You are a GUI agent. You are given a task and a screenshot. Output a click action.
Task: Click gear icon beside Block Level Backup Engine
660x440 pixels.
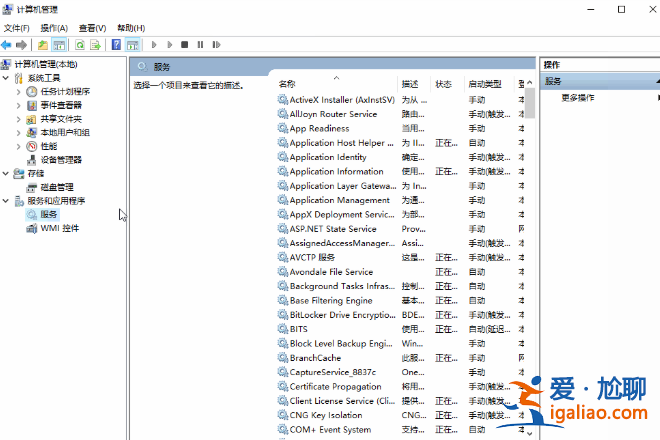[x=282, y=344]
